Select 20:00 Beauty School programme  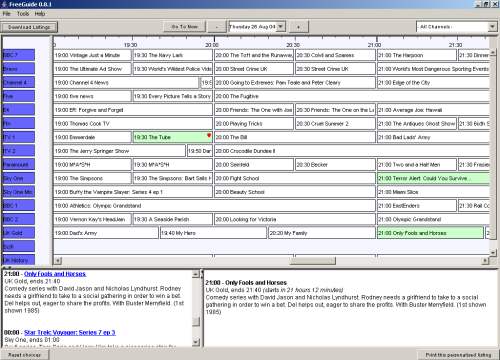click(295, 192)
